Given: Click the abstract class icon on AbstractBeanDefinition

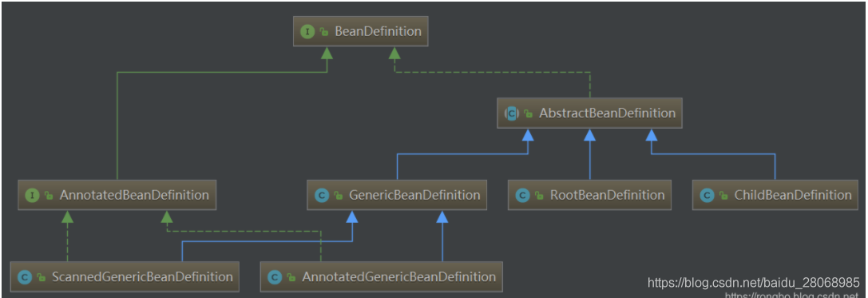Looking at the screenshot, I should [511, 113].
